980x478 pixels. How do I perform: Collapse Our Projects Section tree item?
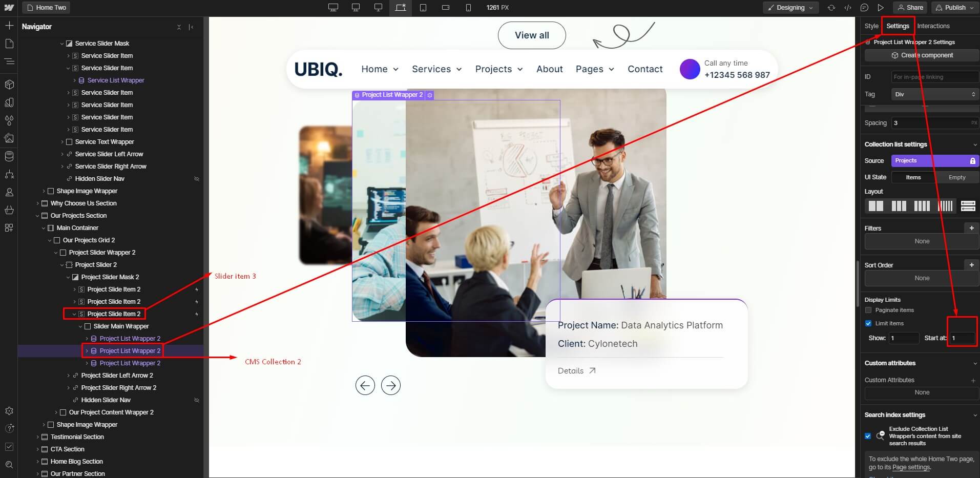click(x=37, y=216)
